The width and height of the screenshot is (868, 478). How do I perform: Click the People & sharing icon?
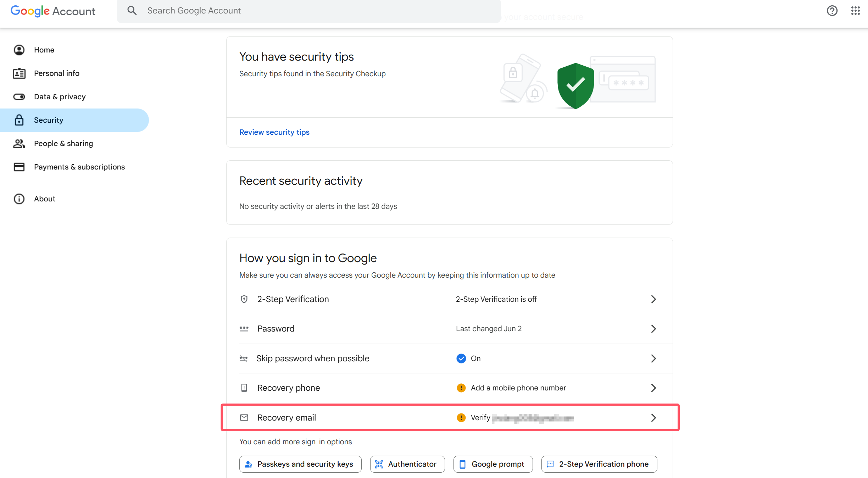[x=19, y=144]
